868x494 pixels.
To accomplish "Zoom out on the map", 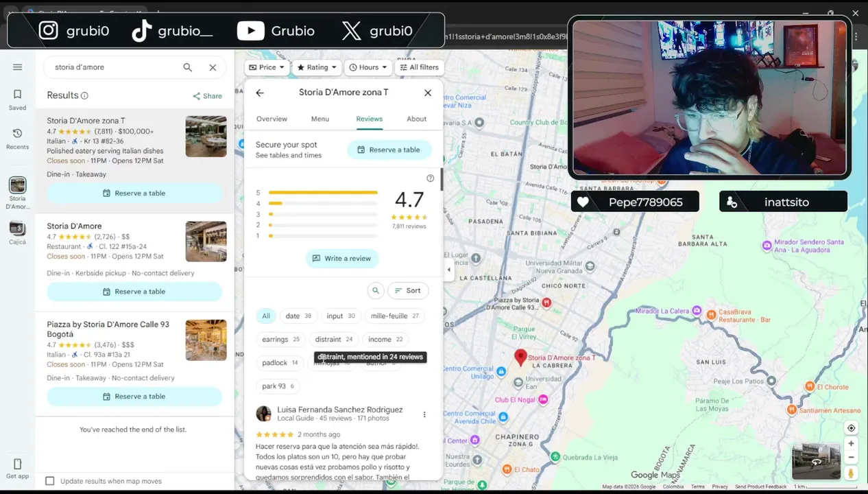I will [851, 458].
